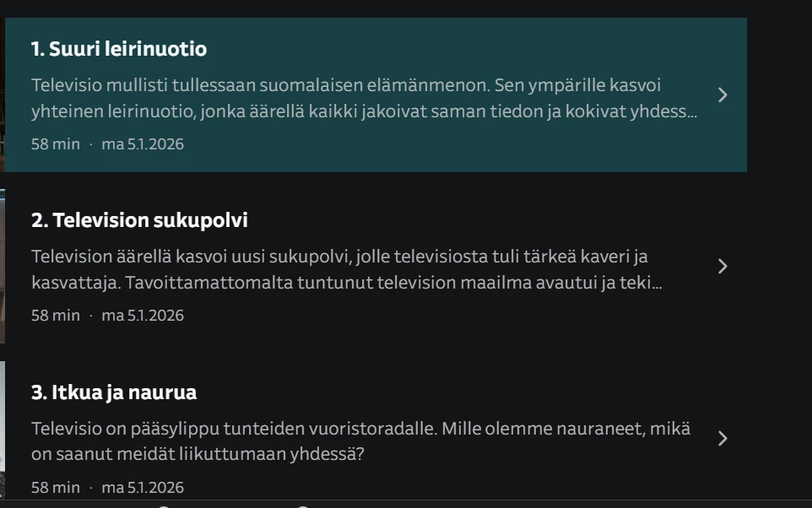Open the thumbnail beside Itkua ja naurua

[3, 429]
